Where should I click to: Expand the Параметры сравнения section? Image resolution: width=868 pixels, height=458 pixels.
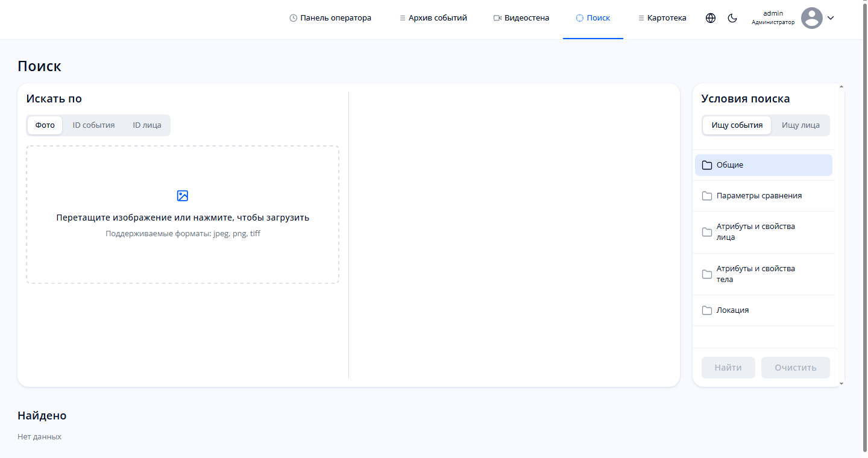click(759, 196)
